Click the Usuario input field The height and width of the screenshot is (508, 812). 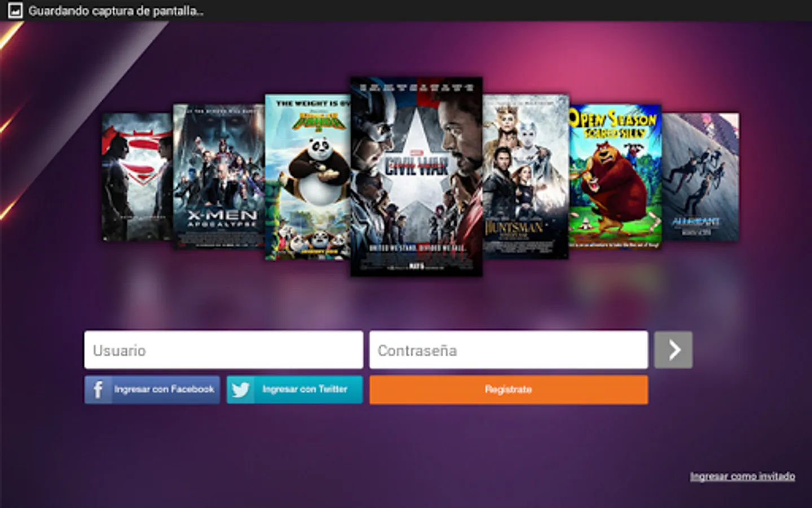[223, 350]
